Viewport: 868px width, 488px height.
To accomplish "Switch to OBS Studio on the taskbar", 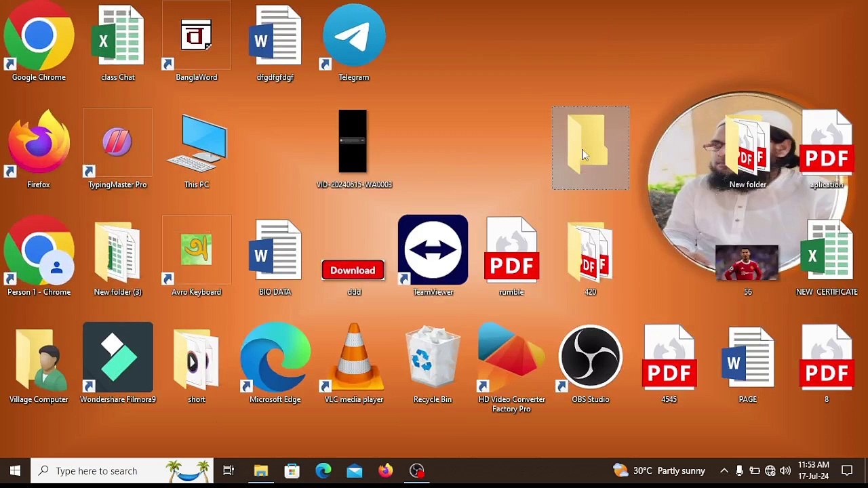I will (417, 471).
